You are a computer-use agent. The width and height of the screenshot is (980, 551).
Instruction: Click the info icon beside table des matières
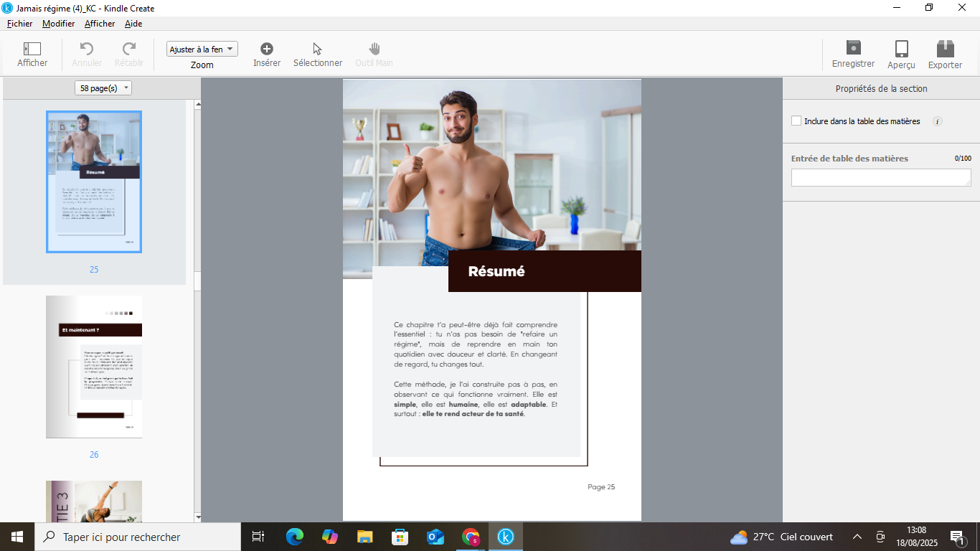937,121
